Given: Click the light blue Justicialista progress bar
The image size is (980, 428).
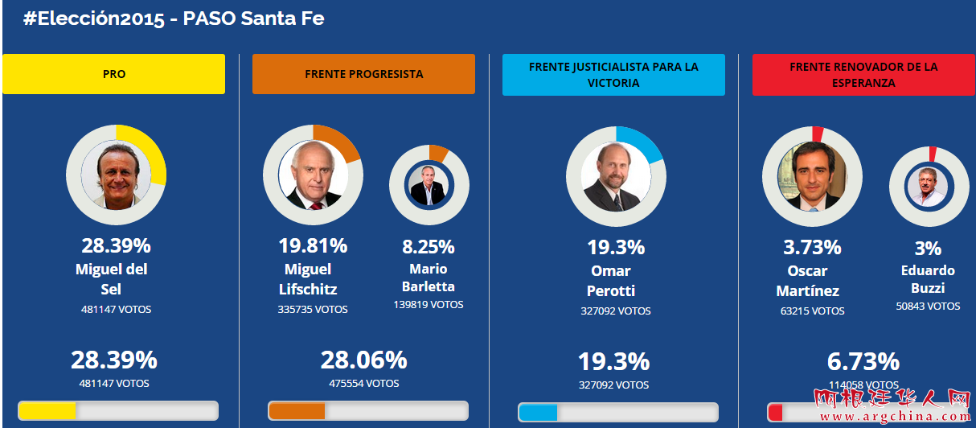Looking at the screenshot, I should tap(617, 412).
